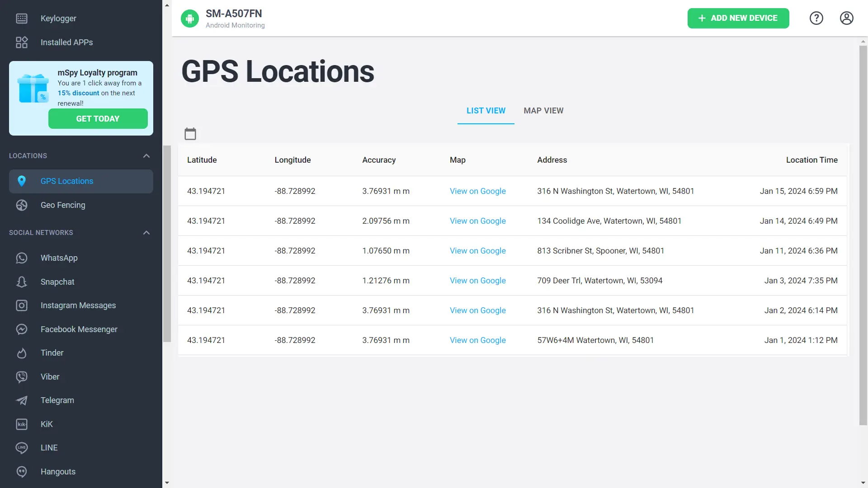The image size is (868, 488).
Task: Open Viber messages in sidebar
Action: pos(50,377)
